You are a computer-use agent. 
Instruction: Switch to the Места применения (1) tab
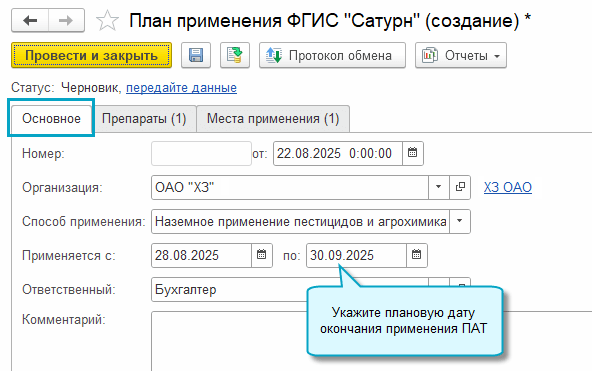click(x=273, y=119)
